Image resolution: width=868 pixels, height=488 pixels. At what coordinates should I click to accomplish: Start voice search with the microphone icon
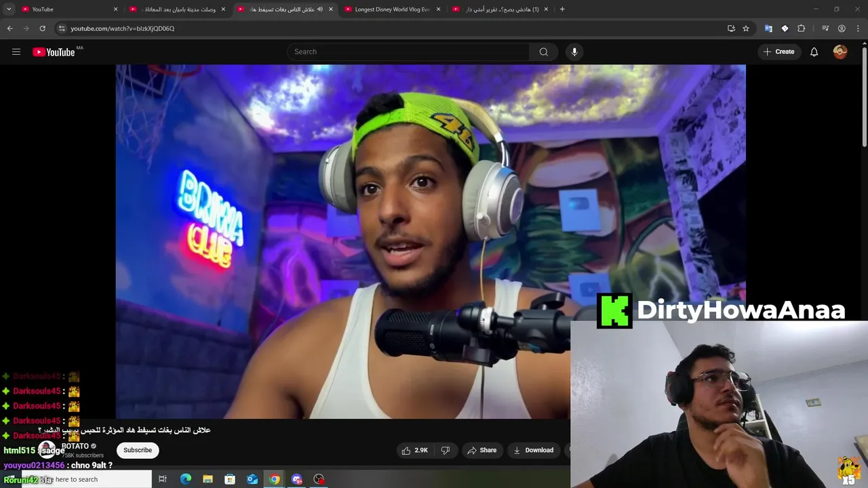pos(574,52)
